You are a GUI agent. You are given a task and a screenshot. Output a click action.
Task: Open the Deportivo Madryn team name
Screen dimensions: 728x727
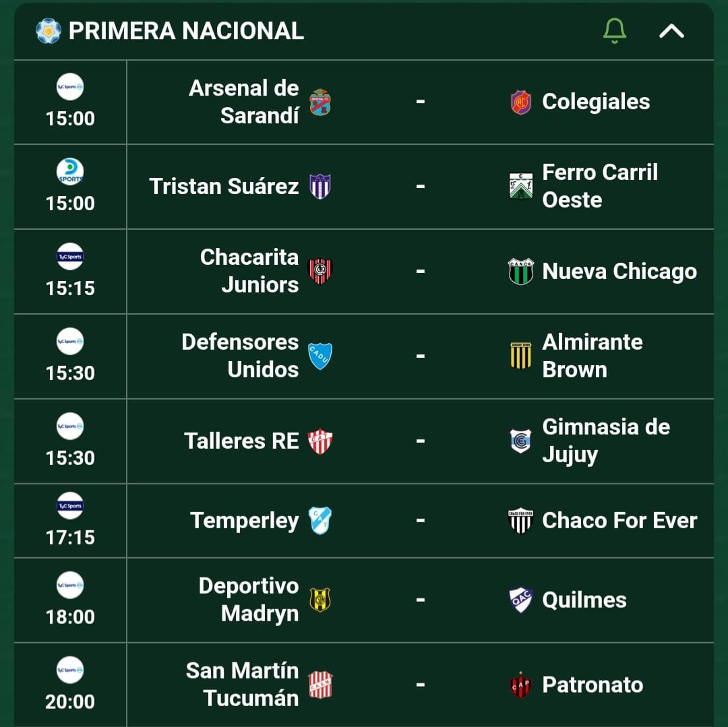[248, 600]
